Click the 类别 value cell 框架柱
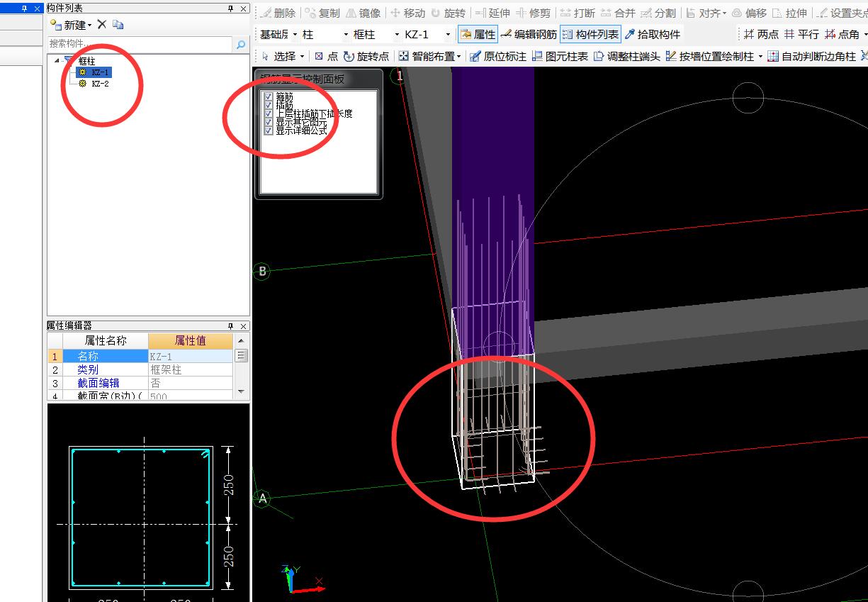This screenshot has height=602, width=868. 191,369
